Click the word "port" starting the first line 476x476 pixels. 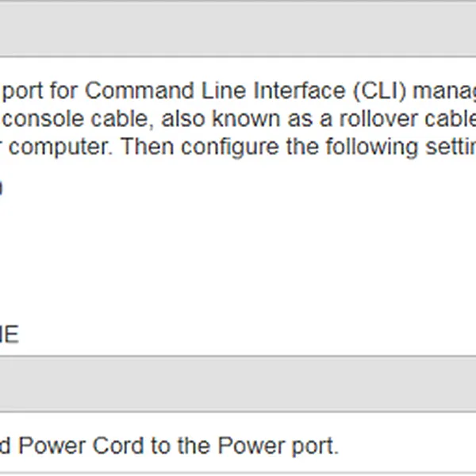tap(24, 90)
